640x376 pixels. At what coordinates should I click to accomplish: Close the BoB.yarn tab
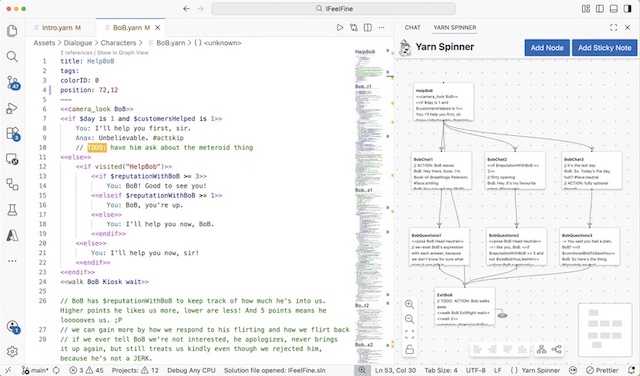click(158, 28)
